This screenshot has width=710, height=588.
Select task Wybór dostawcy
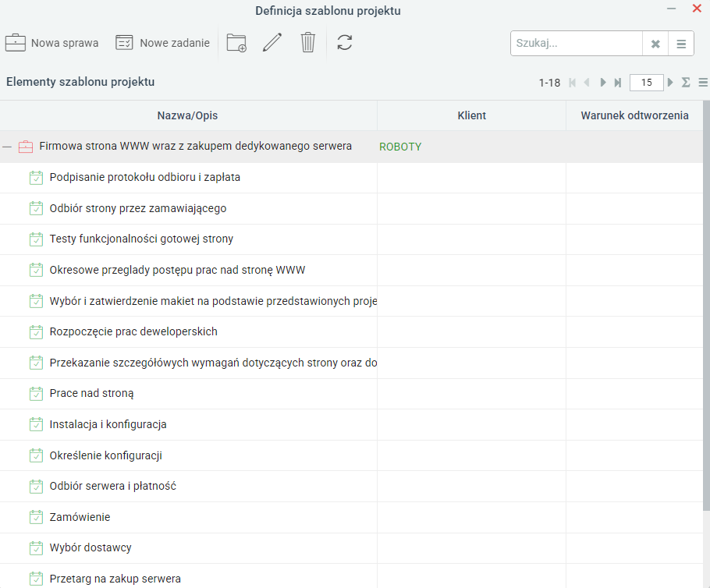351,548
